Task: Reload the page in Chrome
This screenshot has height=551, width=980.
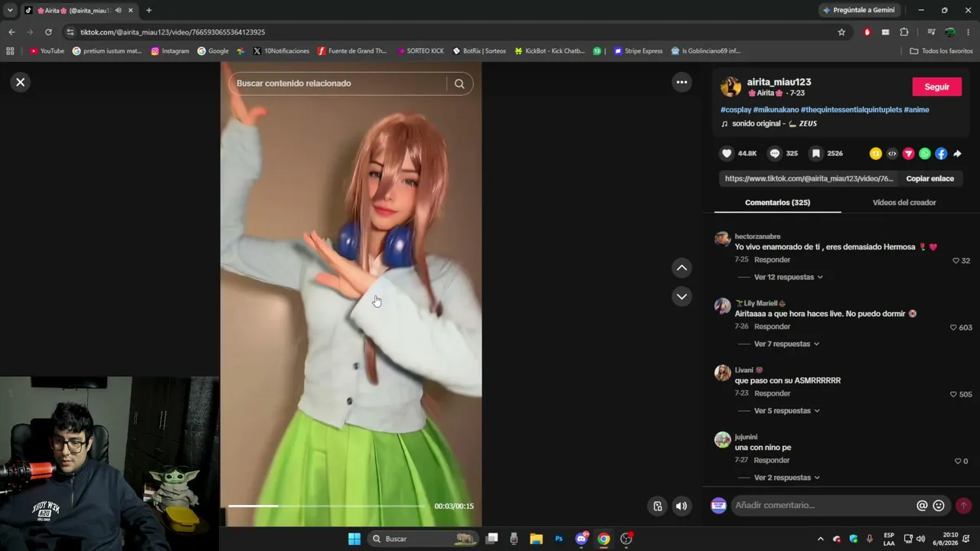Action: pos(48,32)
